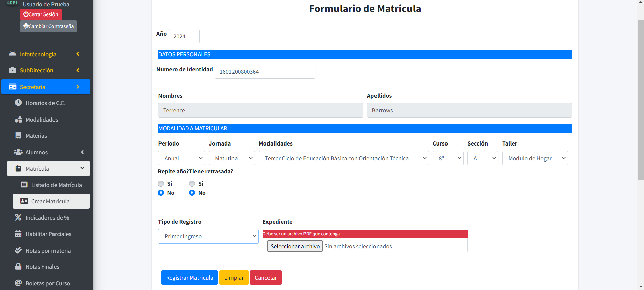Viewport: 644px width, 290px height.
Task: Click the fingerprint icon in Cambiar Contraseña
Action: pyautogui.click(x=26, y=26)
